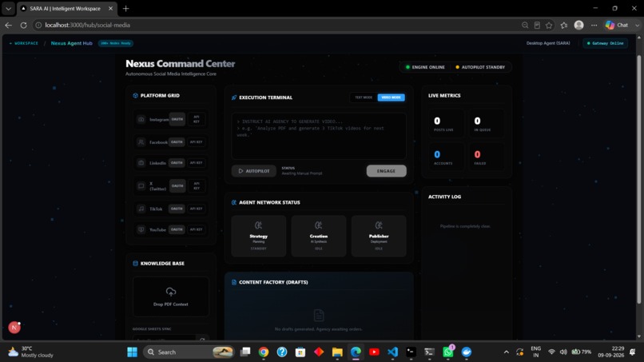Click the taskbar Search box

(x=189, y=352)
